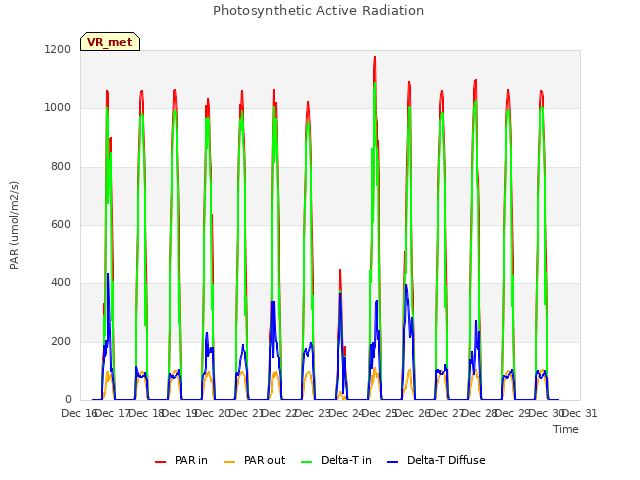This screenshot has width=640, height=480.
Task: Click the low Dec 23 PAR in peak
Action: pos(340,270)
